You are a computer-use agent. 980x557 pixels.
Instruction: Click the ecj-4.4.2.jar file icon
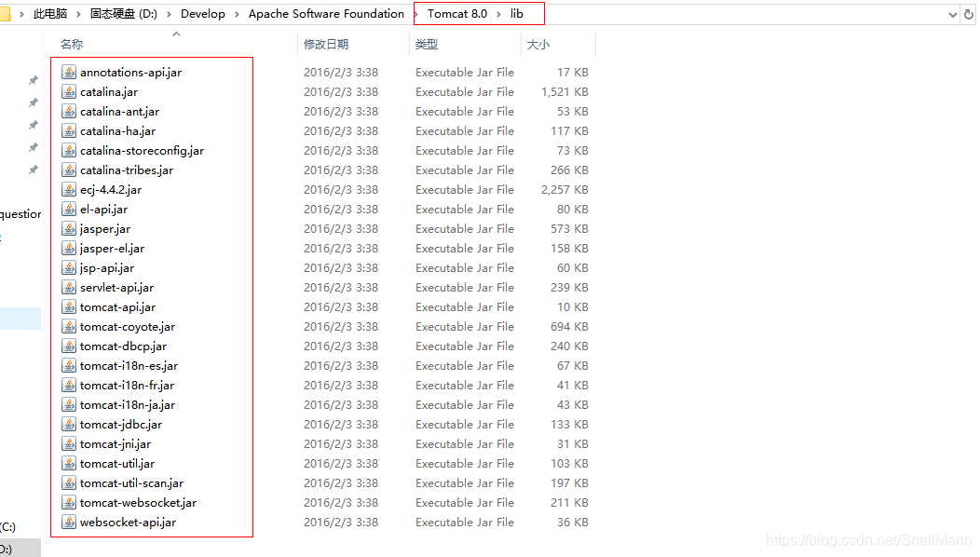click(69, 189)
